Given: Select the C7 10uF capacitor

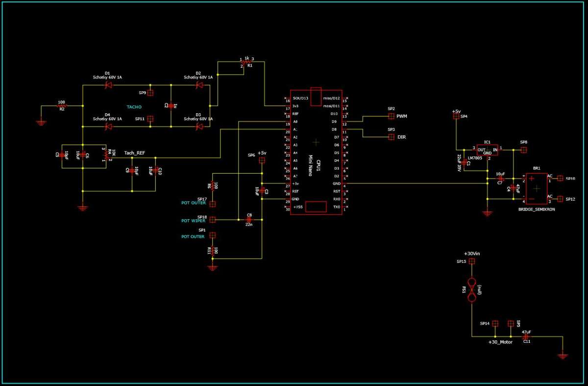Looking at the screenshot, I should click(500, 179).
